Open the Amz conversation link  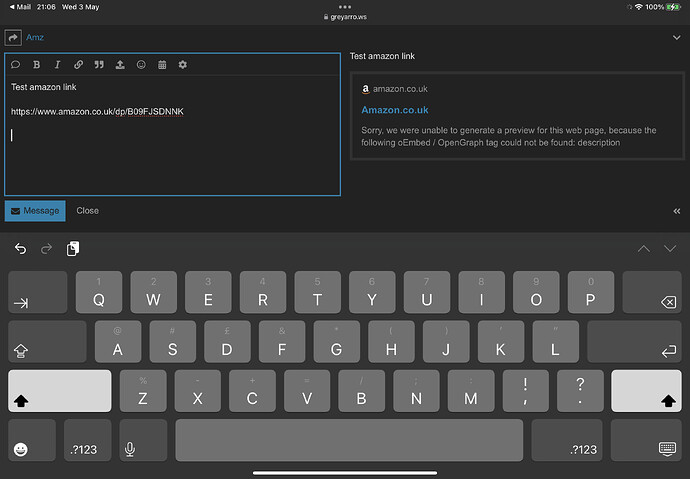click(35, 37)
